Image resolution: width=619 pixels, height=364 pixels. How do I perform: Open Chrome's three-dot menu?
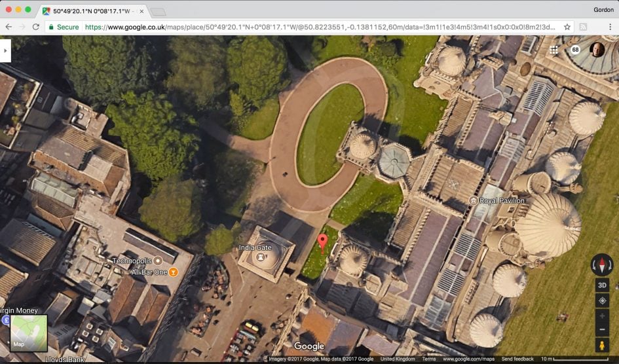610,27
